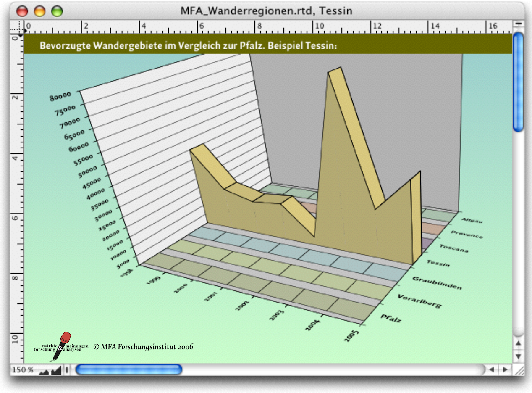Open the 150 % zoom level field
The image size is (532, 393).
(24, 370)
